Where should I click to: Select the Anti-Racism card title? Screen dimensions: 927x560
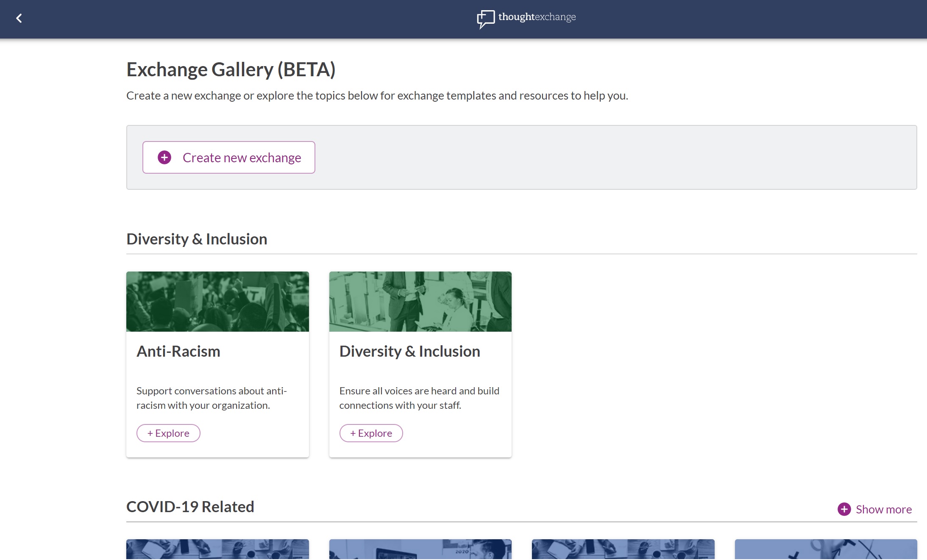click(x=178, y=351)
